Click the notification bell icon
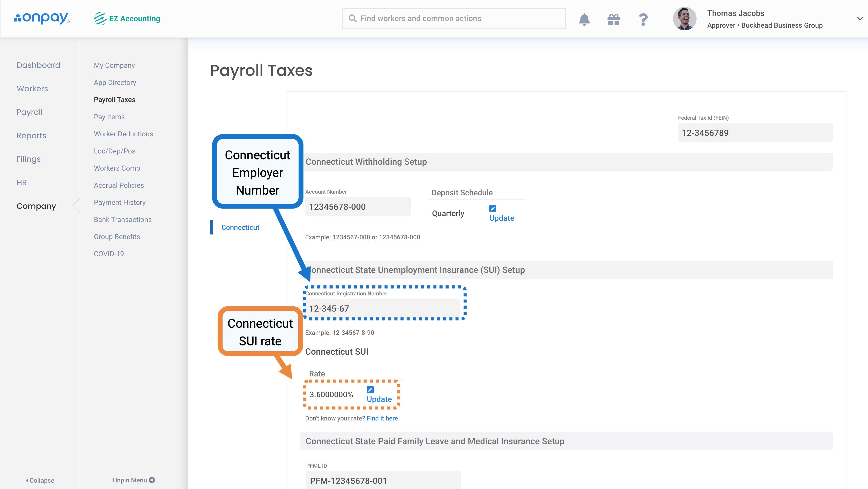Image resolution: width=868 pixels, height=489 pixels. click(584, 19)
